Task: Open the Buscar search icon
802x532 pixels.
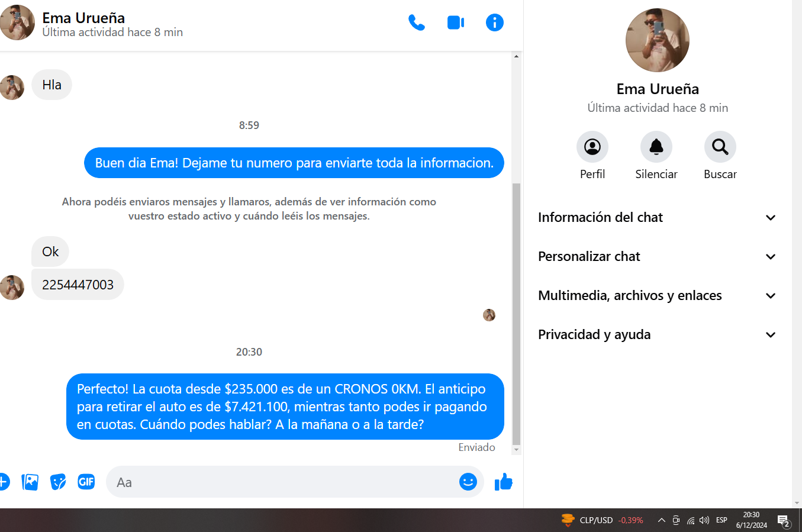Action: pos(720,147)
